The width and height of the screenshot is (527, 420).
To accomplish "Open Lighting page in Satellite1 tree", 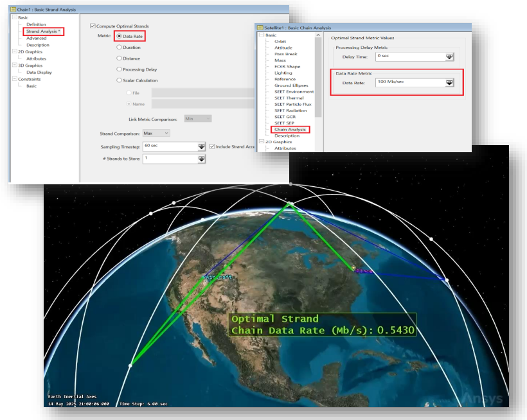I will pos(283,73).
